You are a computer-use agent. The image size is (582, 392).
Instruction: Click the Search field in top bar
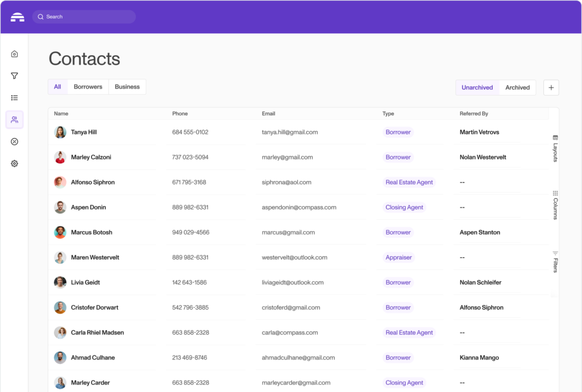tap(84, 17)
